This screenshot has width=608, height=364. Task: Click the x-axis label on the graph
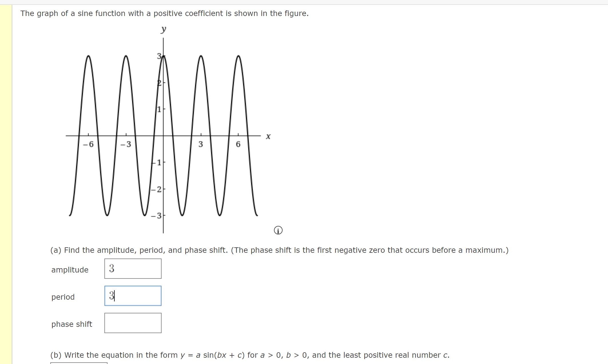pos(268,136)
